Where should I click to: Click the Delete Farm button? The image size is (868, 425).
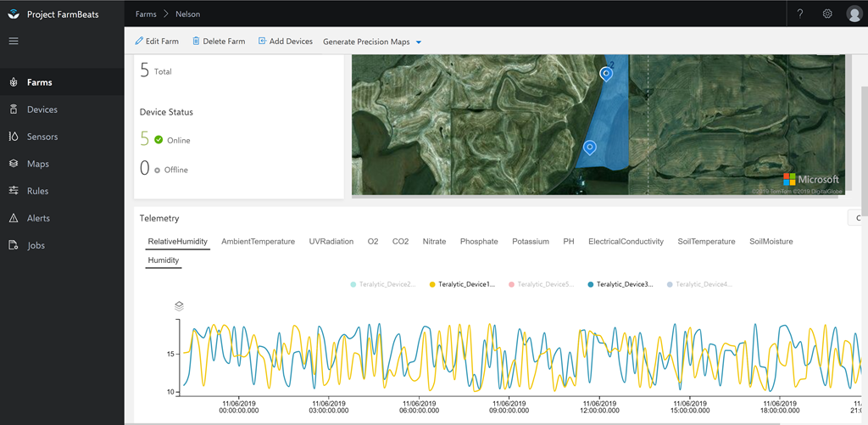pyautogui.click(x=219, y=41)
